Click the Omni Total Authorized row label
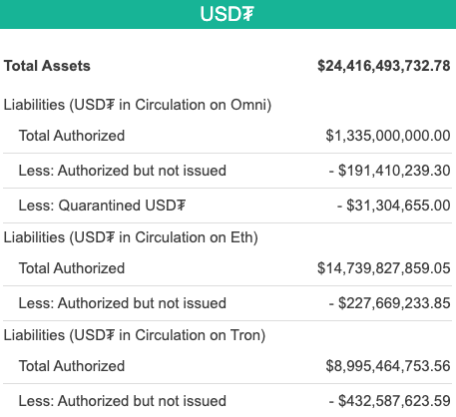456x417 pixels. (72, 136)
